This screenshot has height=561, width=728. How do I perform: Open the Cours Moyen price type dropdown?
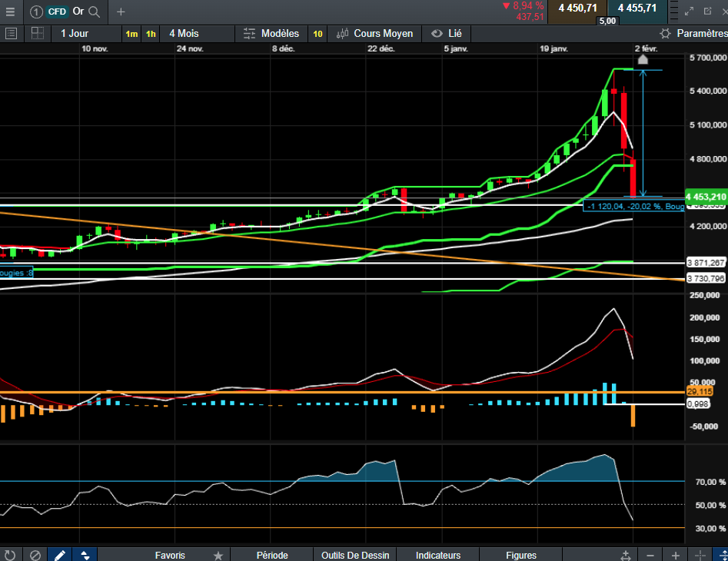coord(383,34)
